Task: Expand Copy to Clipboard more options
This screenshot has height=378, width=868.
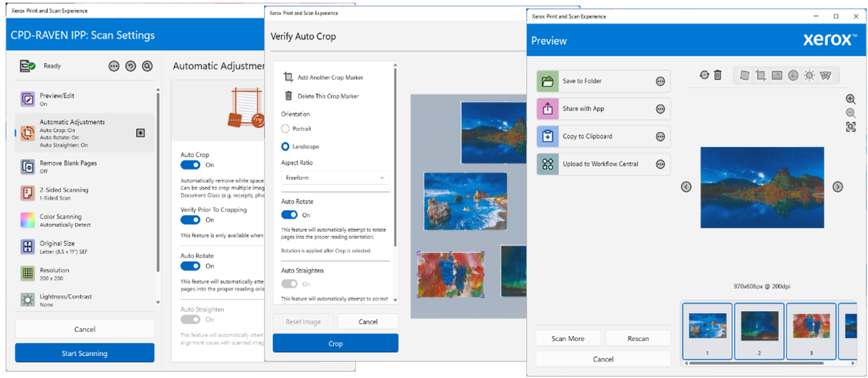Action: pos(660,136)
